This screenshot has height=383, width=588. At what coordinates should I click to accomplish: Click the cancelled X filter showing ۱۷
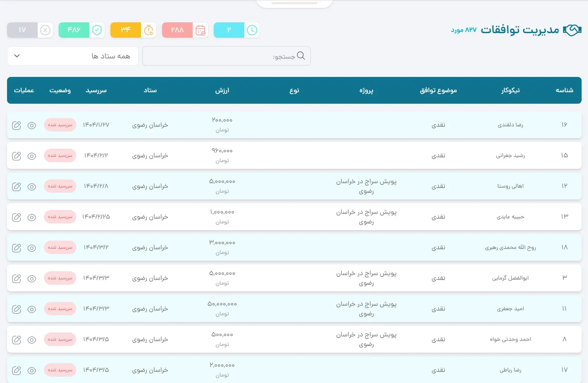[45, 30]
